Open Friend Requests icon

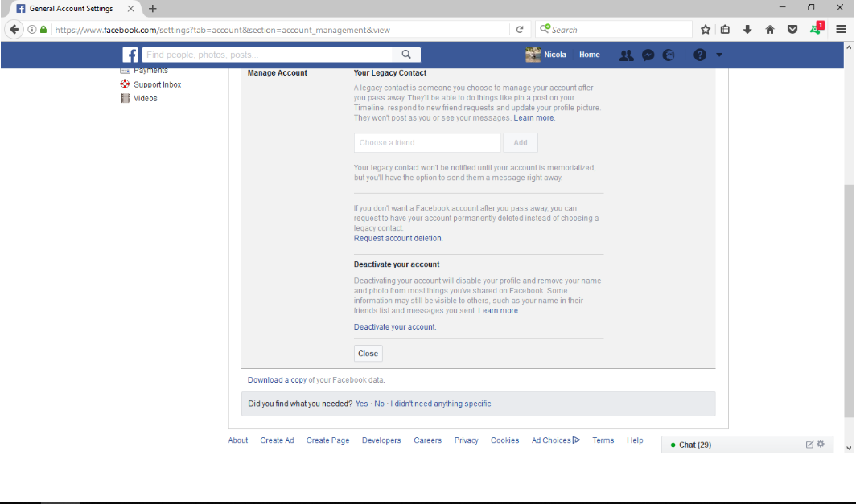pos(626,55)
